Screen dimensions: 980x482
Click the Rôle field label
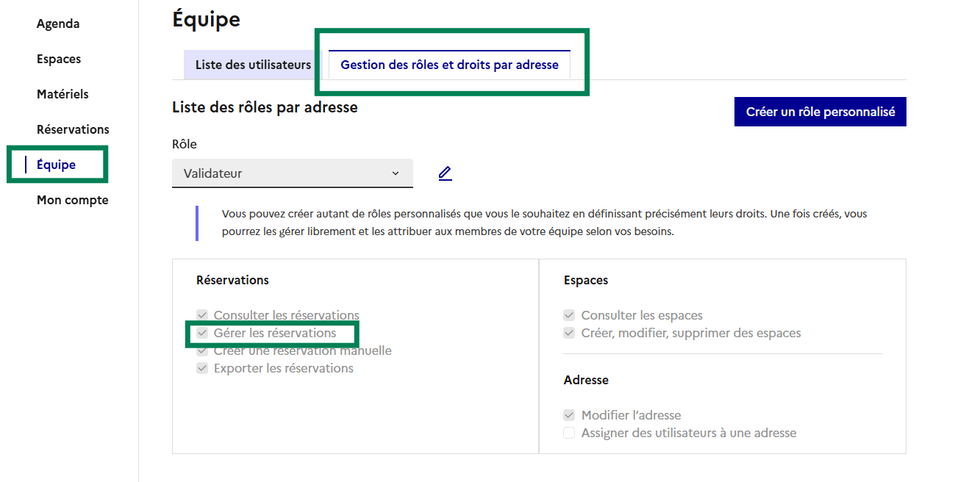tap(185, 144)
